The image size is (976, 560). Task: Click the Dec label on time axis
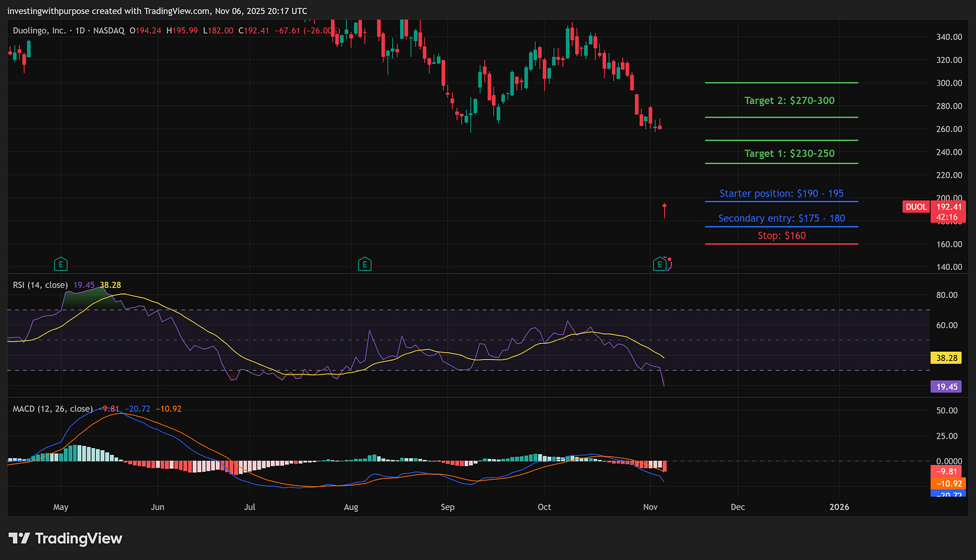[737, 507]
